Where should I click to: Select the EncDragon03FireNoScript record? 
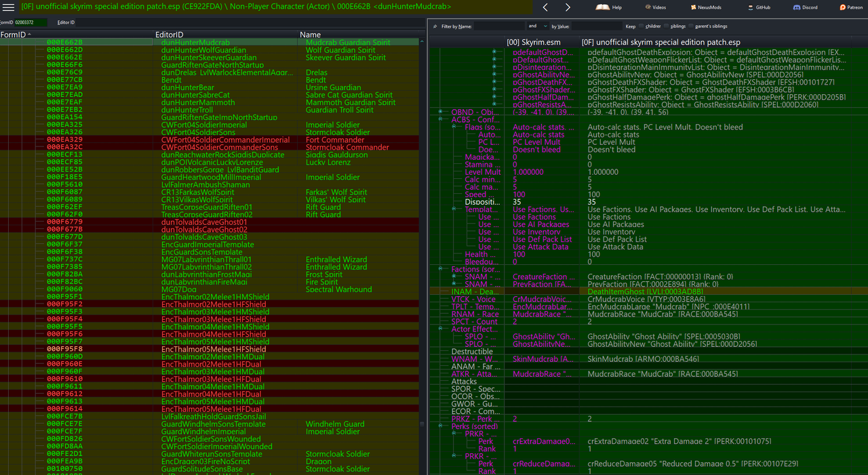pyautogui.click(x=209, y=461)
